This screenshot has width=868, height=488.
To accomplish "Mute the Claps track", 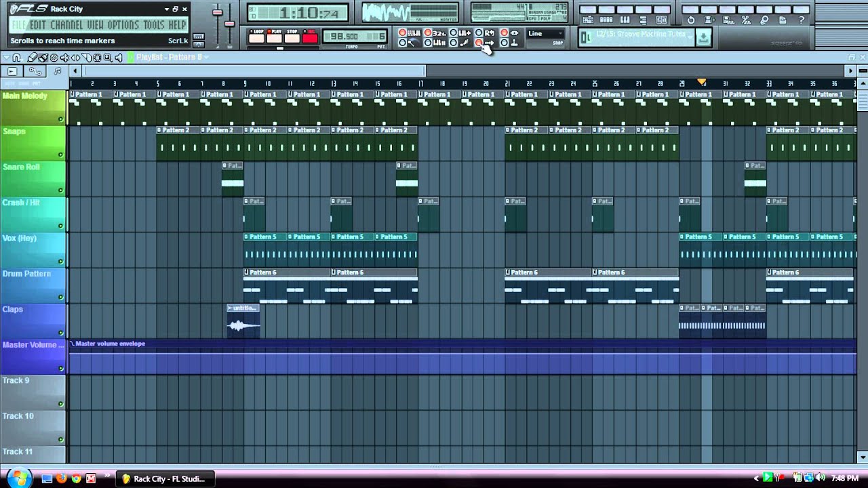I will 60,333.
